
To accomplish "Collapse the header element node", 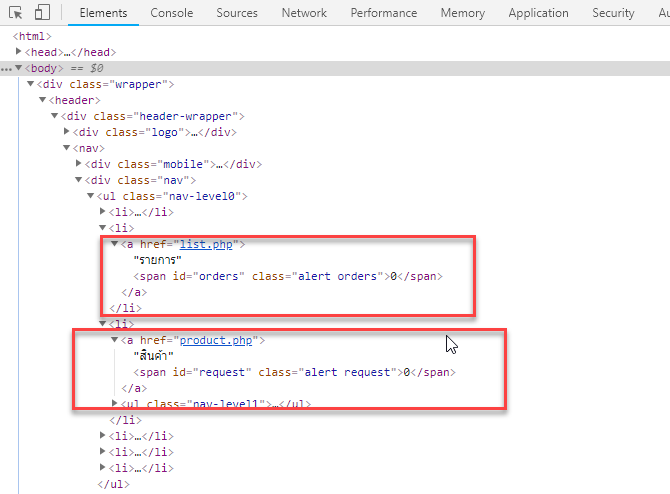I will (x=42, y=100).
